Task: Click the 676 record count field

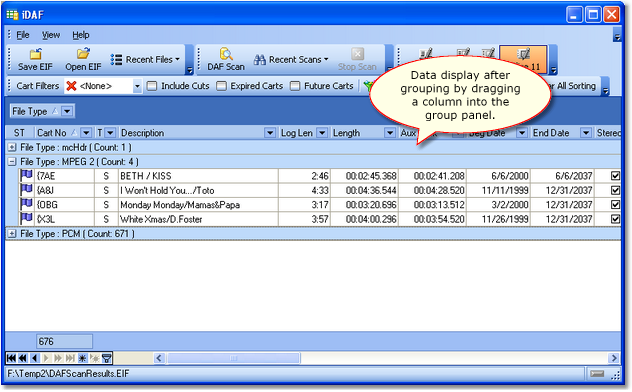Action: click(x=64, y=342)
